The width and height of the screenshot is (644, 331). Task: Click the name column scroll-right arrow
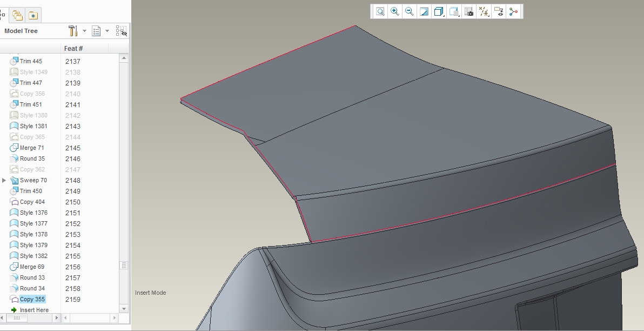(57, 317)
